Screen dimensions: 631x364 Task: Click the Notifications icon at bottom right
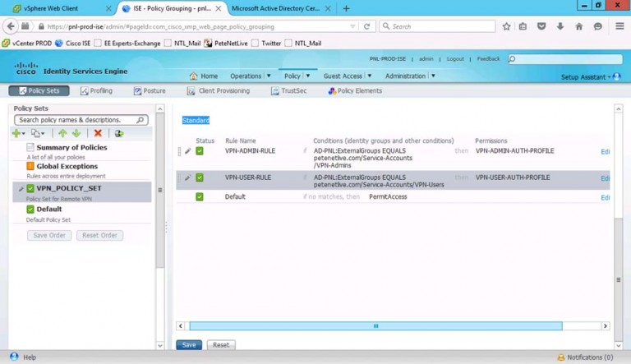click(560, 357)
